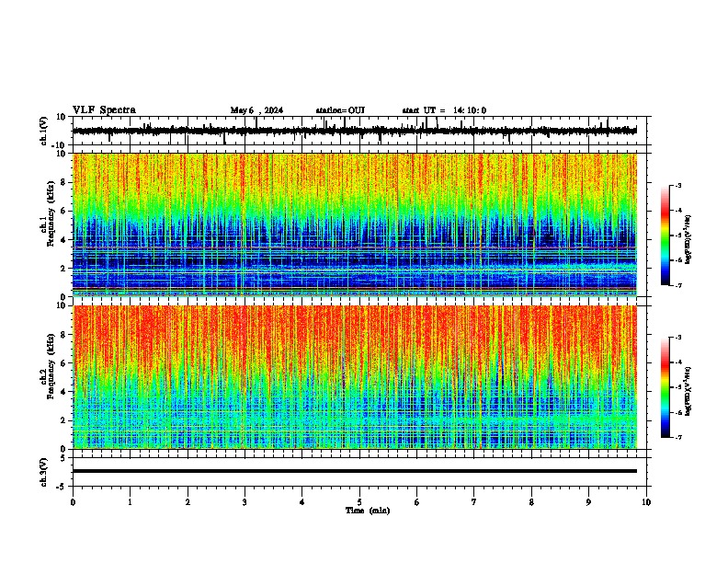The width and height of the screenshot is (728, 563).
Task: Select the date label May 6, 2024
Action: coord(256,110)
